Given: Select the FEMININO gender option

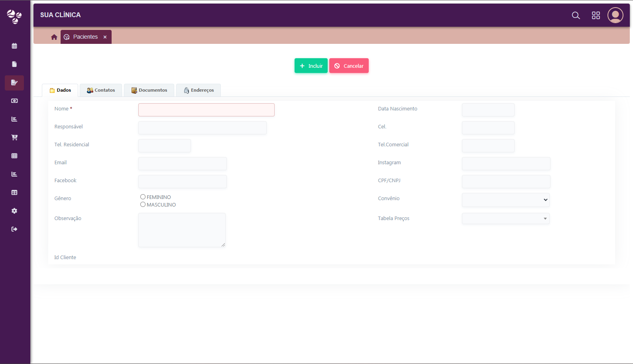Looking at the screenshot, I should coord(143,197).
